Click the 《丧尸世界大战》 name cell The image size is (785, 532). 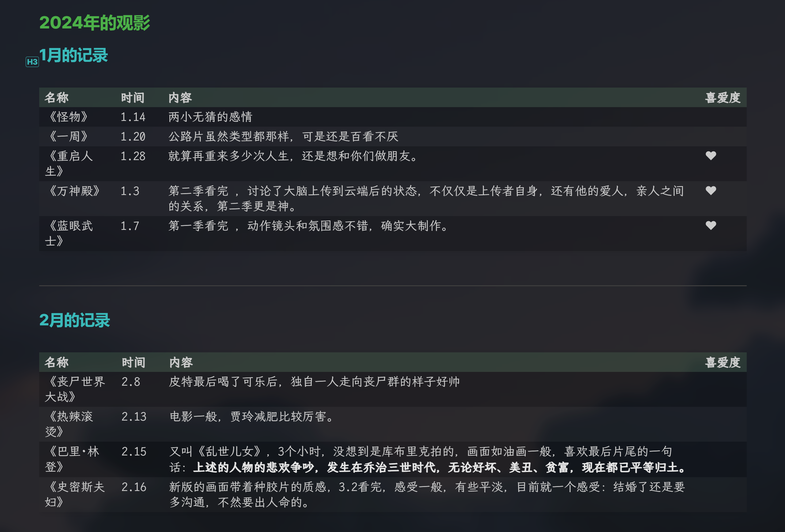click(x=75, y=389)
